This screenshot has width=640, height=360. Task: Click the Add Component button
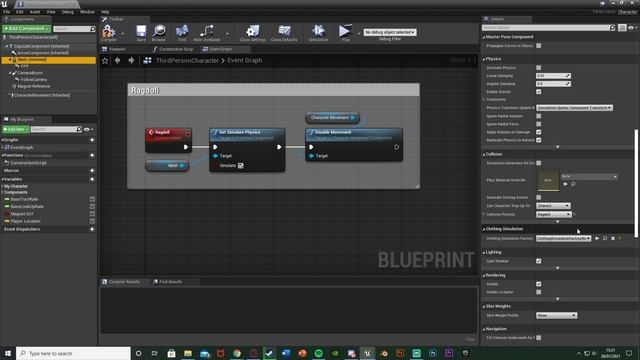click(26, 29)
